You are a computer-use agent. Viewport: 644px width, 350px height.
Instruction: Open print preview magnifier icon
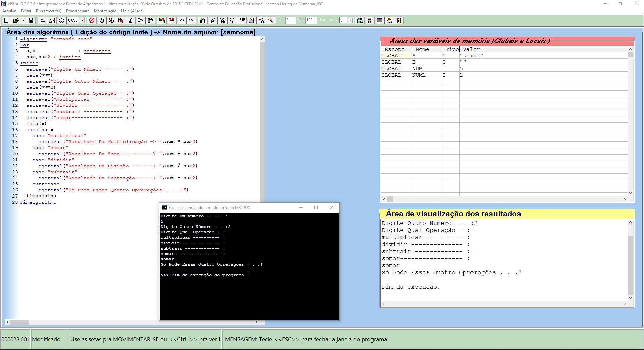pyautogui.click(x=261, y=20)
